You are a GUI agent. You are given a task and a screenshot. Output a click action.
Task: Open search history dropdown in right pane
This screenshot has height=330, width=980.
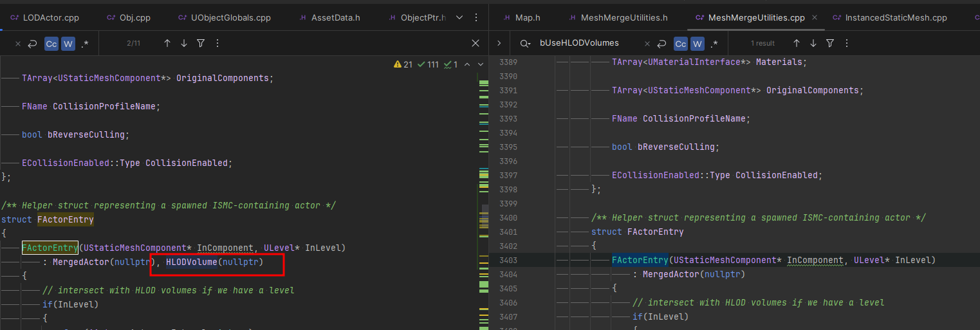[526, 43]
